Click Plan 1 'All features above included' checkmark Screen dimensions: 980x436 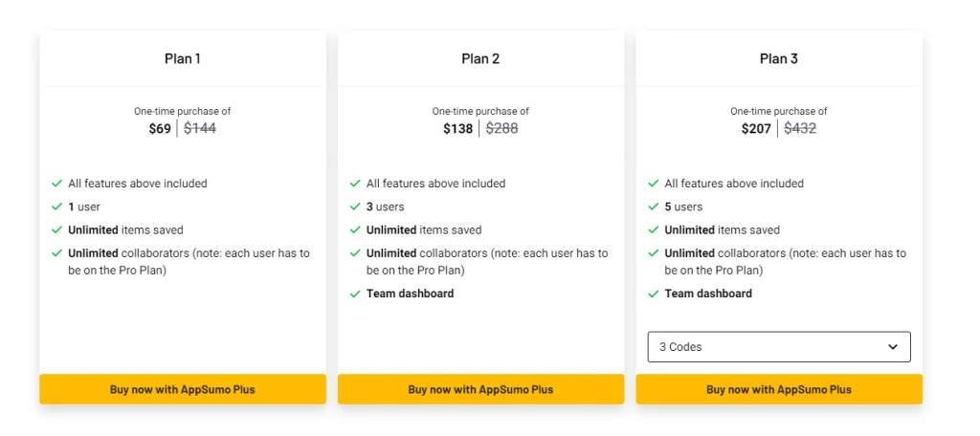pyautogui.click(x=57, y=184)
